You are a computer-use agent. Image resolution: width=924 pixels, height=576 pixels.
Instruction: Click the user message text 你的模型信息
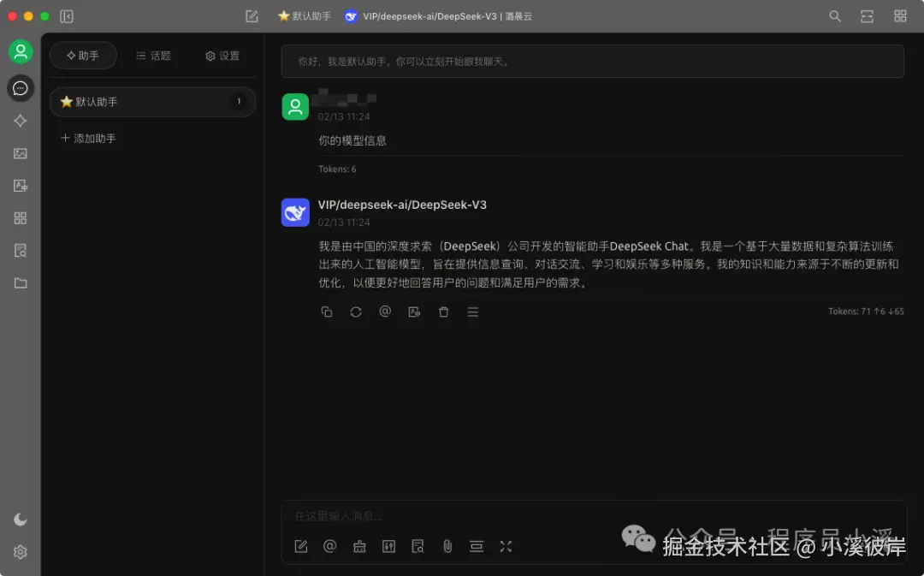point(352,141)
